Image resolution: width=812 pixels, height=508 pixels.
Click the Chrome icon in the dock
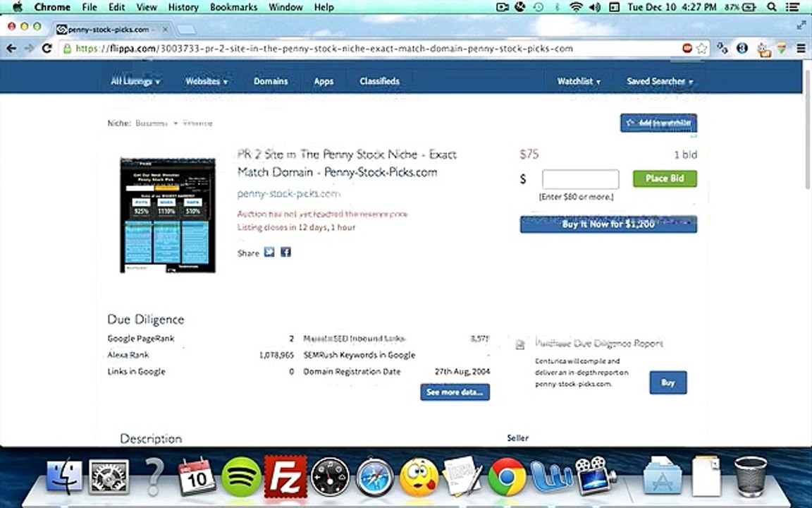[x=507, y=476]
